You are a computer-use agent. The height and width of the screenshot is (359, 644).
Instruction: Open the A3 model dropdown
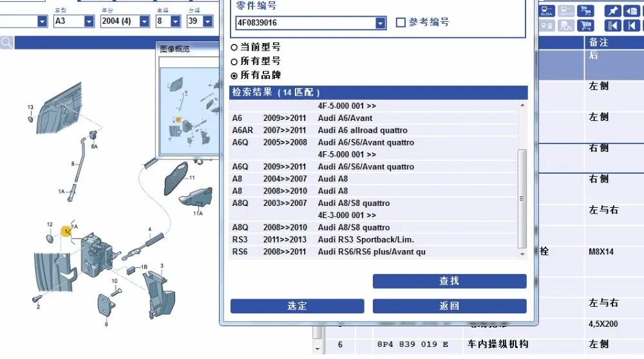[x=89, y=21]
